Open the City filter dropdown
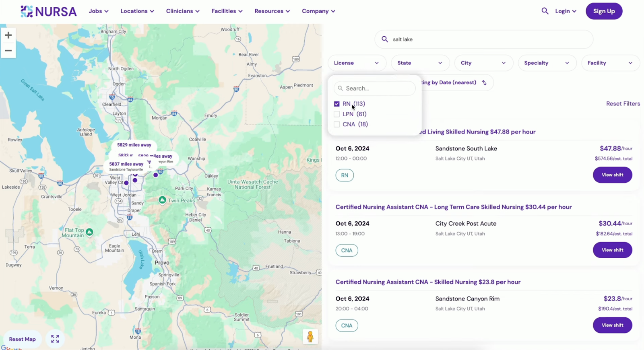This screenshot has width=644, height=350. [484, 63]
